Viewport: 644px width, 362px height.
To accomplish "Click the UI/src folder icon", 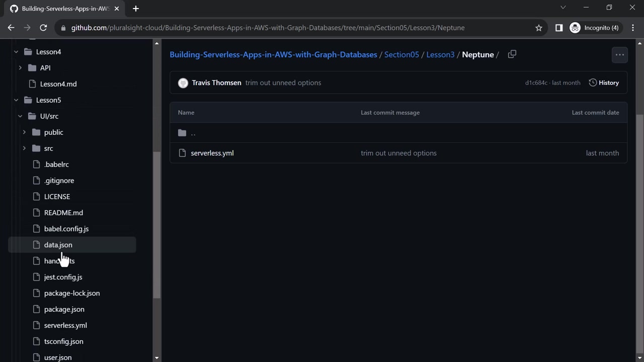I will [32, 116].
